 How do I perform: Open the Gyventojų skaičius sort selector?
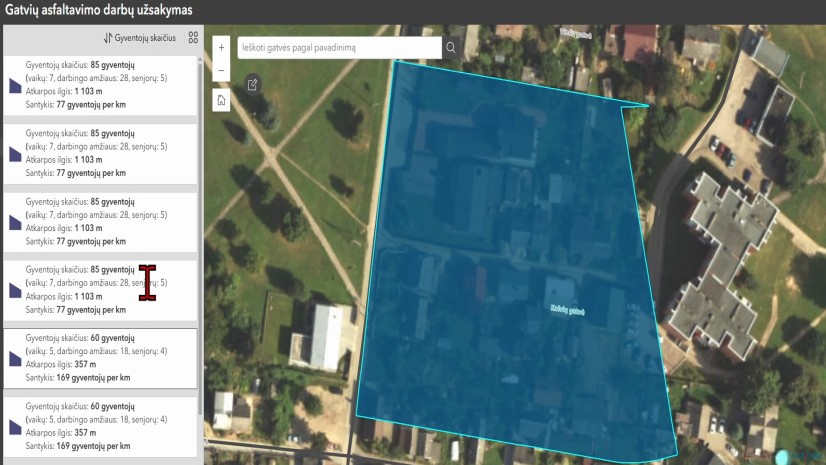(139, 38)
